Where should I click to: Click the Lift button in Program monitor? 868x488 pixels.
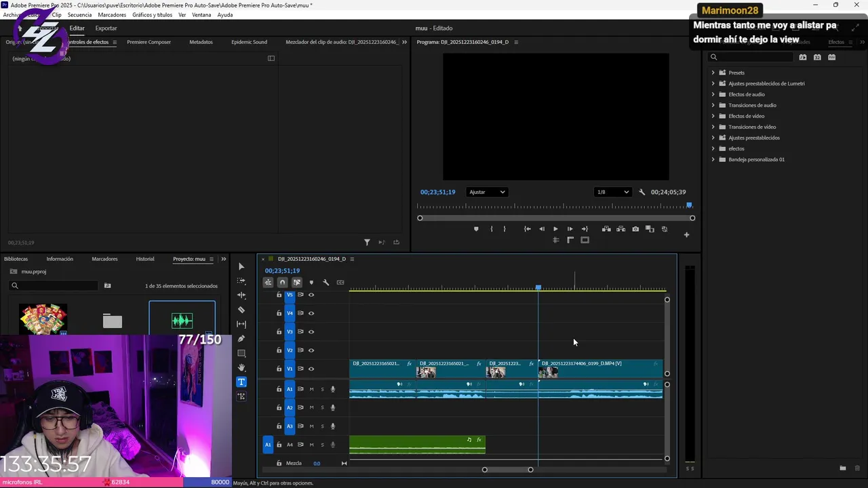(606, 229)
